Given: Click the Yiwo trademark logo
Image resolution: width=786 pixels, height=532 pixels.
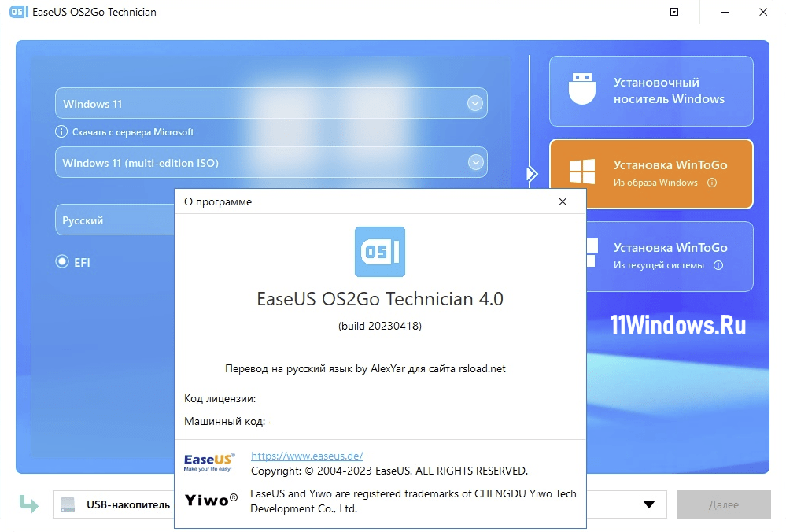Looking at the screenshot, I should 211,500.
